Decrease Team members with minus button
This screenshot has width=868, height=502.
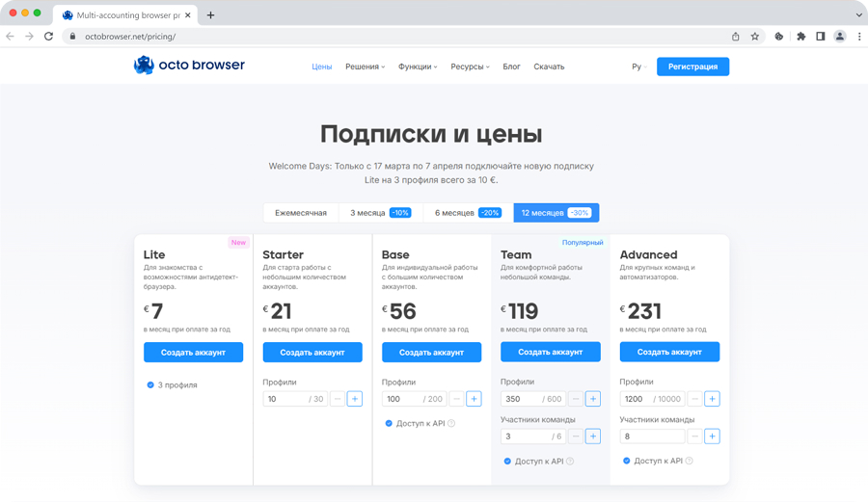pyautogui.click(x=576, y=436)
